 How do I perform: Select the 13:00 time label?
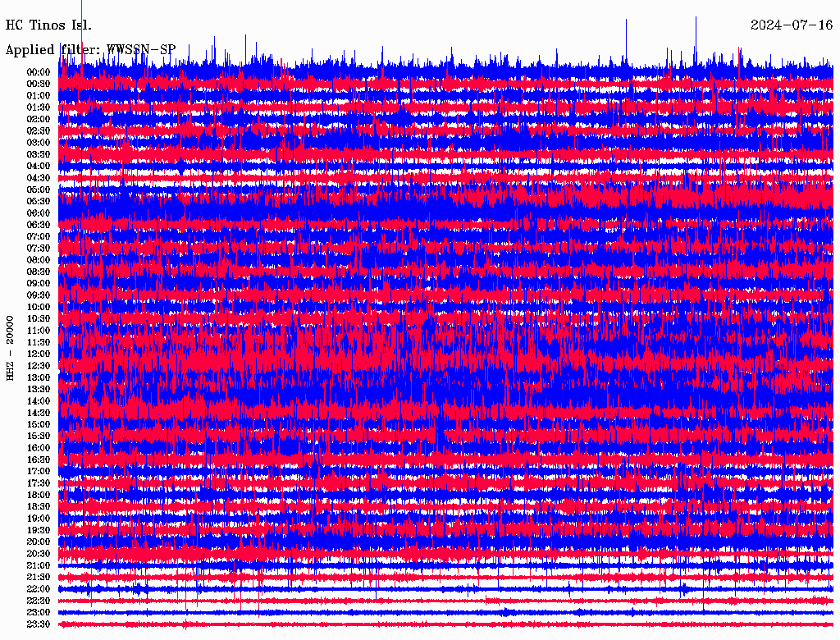click(x=39, y=378)
